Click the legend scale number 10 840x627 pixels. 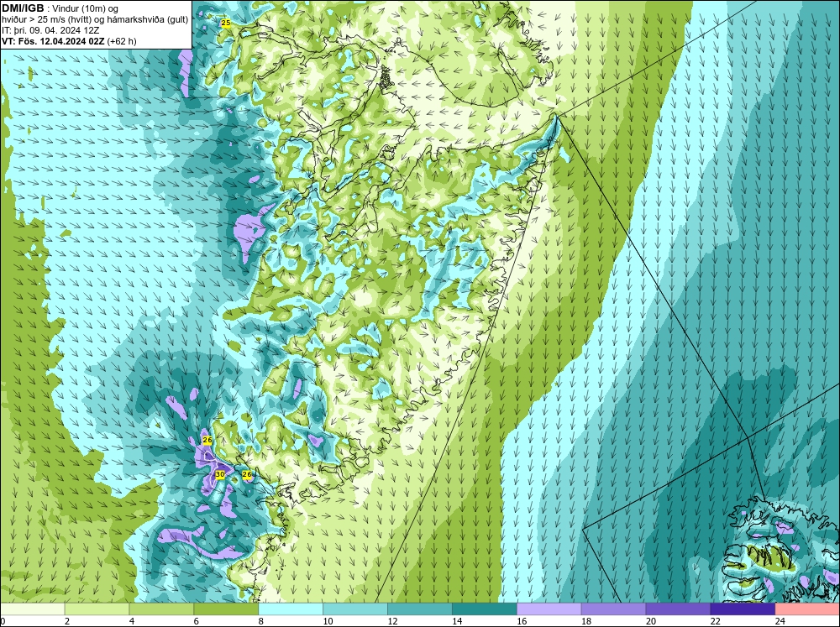(x=328, y=621)
